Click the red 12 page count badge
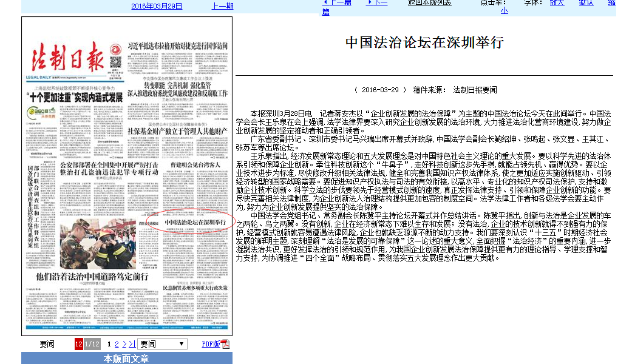632x364 pixels. point(79,344)
